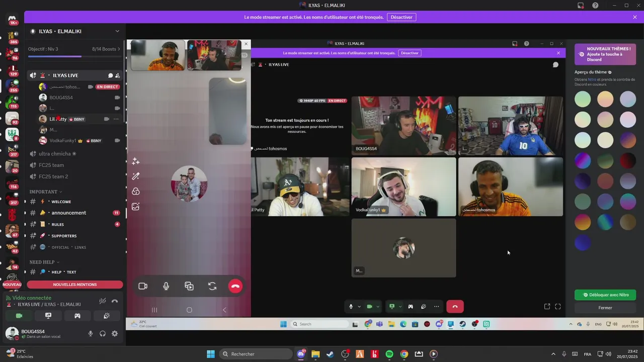The height and width of the screenshot is (362, 644).
Task: Open SUPPORTERS channel
Action: pyautogui.click(x=74, y=236)
